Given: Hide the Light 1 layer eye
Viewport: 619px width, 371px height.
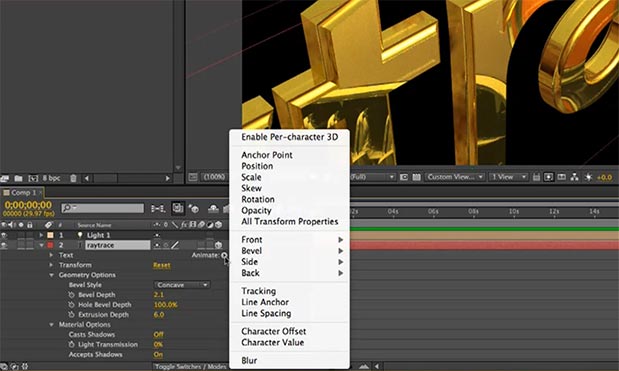Looking at the screenshot, I should pos(4,235).
